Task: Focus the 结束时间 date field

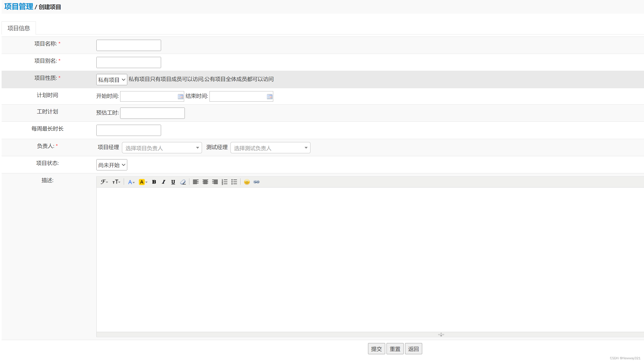Action: (x=241, y=97)
